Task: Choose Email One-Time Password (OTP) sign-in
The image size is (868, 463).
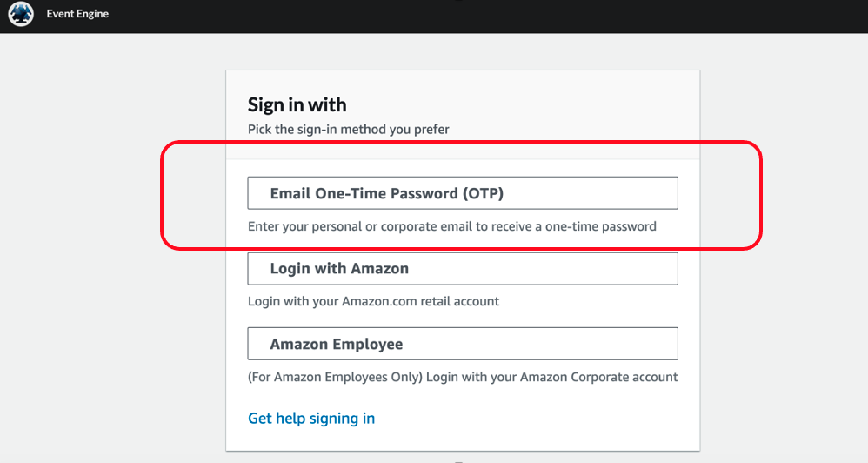Action: coord(462,193)
